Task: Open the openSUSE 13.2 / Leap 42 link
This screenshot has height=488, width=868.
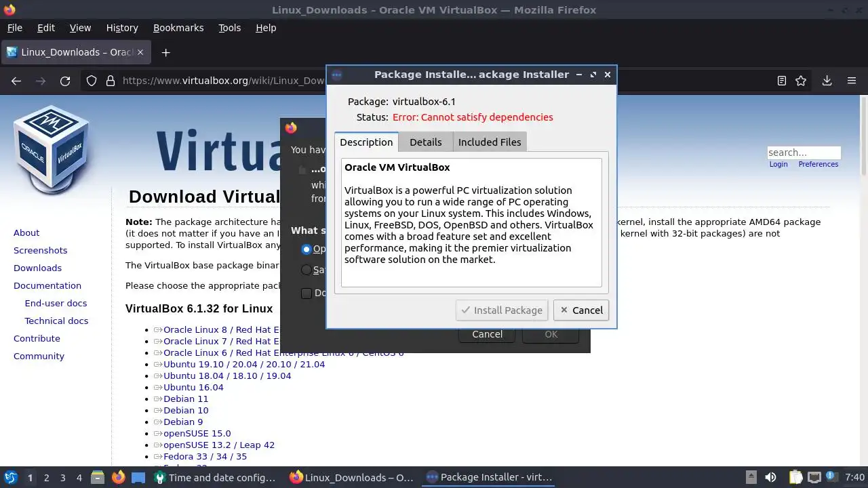Action: pos(219,445)
